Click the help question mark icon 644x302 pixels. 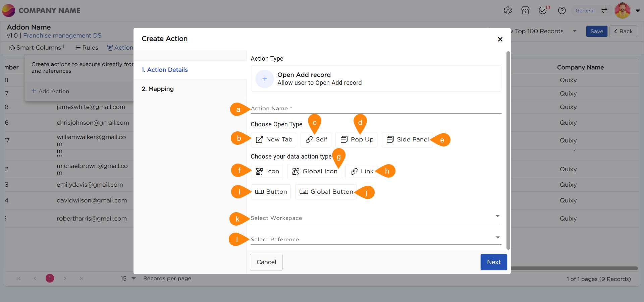click(562, 10)
